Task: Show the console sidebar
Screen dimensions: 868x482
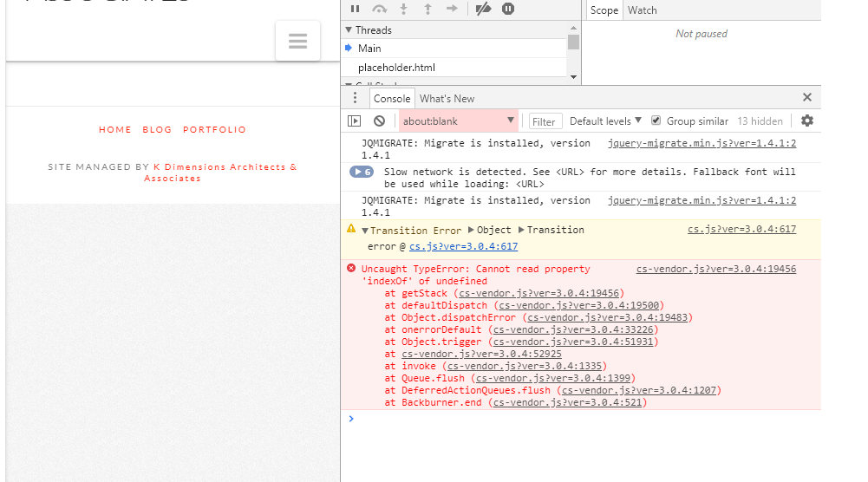Action: pyautogui.click(x=355, y=121)
